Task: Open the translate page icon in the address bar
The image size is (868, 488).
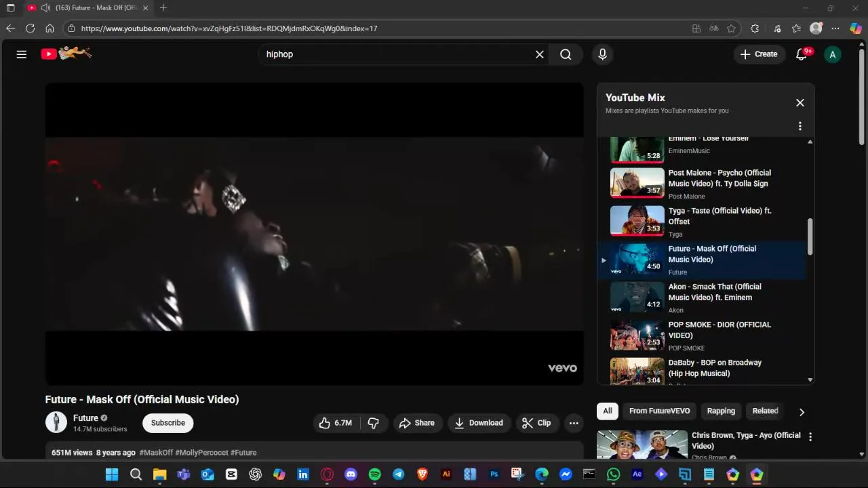Action: pyautogui.click(x=713, y=28)
